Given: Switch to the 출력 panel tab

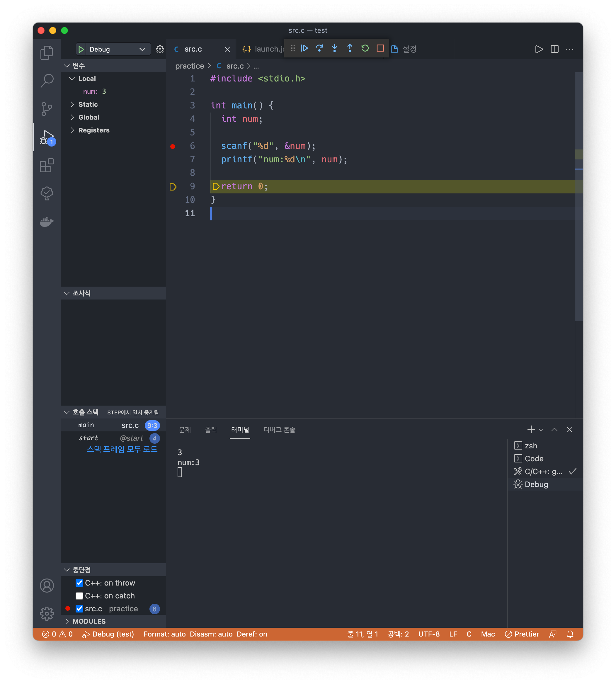Looking at the screenshot, I should [211, 430].
